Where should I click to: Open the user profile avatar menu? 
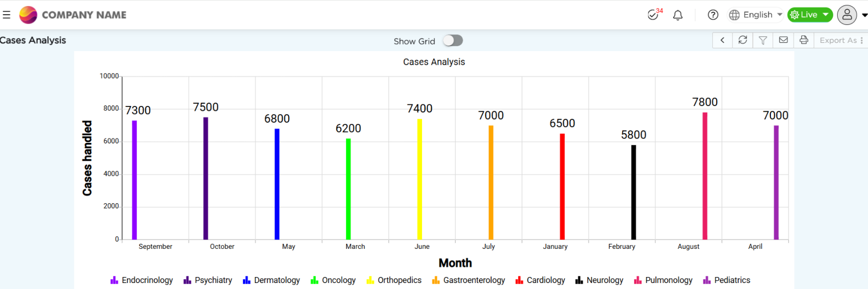pos(847,15)
